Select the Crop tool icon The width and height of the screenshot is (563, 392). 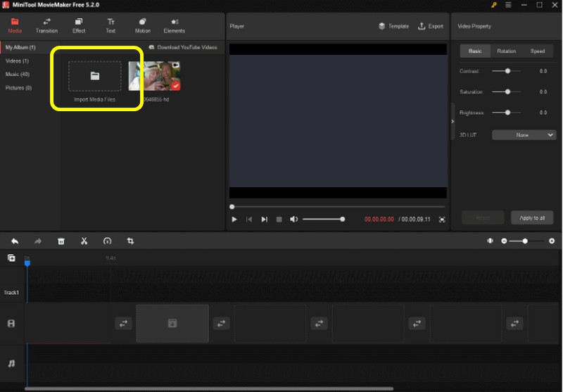130,241
